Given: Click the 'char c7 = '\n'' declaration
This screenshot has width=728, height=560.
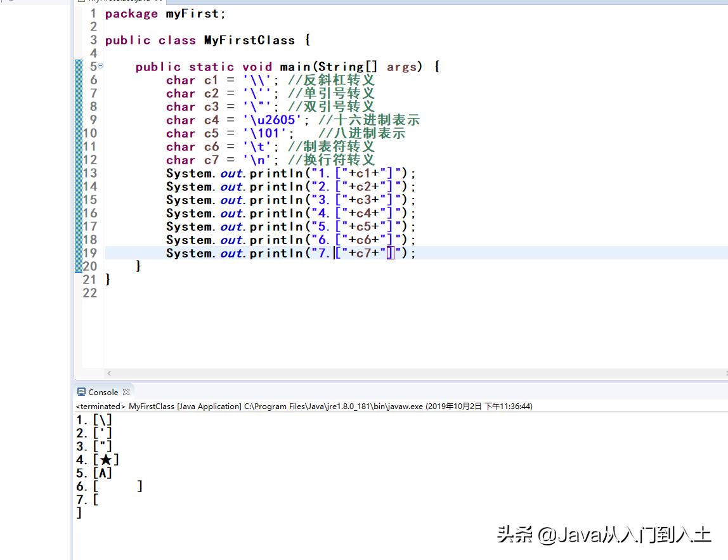Looking at the screenshot, I should [x=222, y=160].
